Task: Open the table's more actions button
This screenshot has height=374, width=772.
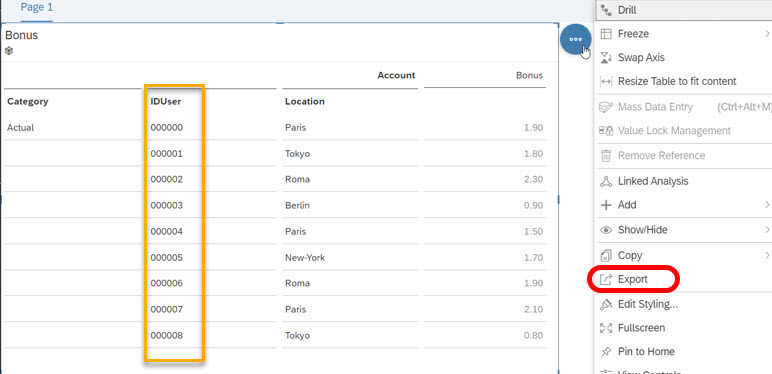Action: click(575, 39)
